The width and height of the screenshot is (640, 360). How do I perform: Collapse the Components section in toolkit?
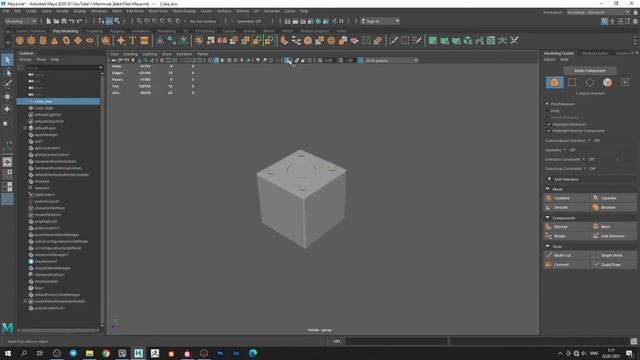[x=547, y=218]
